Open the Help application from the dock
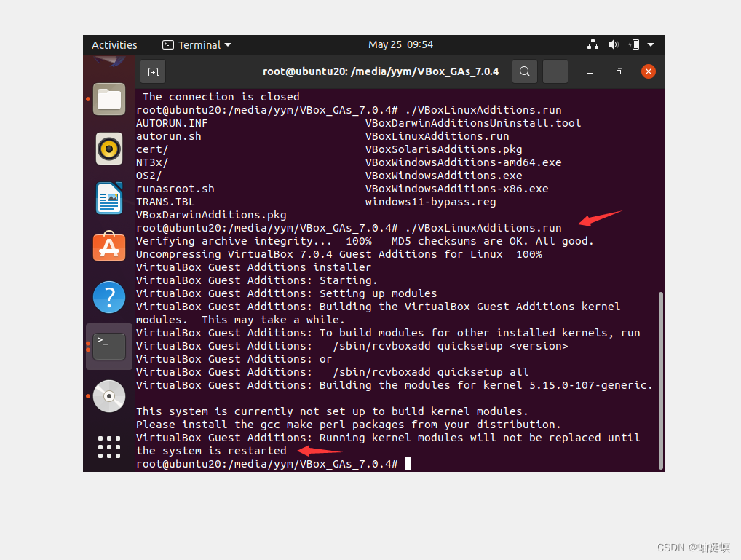This screenshot has width=741, height=560. pos(108,297)
